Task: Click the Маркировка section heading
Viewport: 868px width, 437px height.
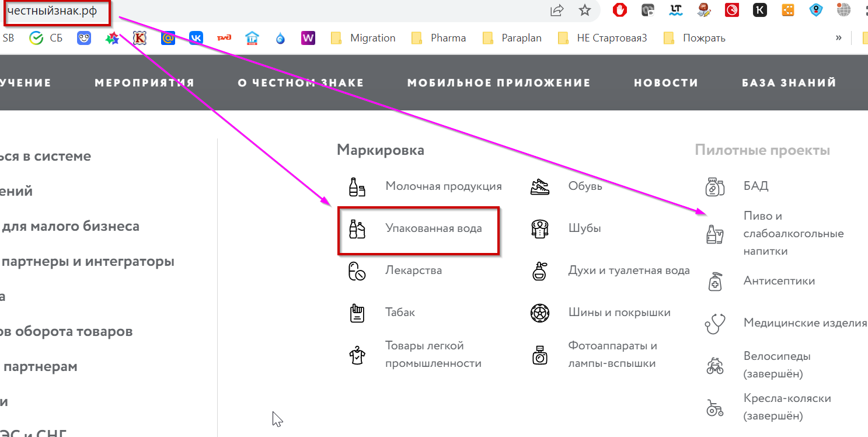Action: 381,150
